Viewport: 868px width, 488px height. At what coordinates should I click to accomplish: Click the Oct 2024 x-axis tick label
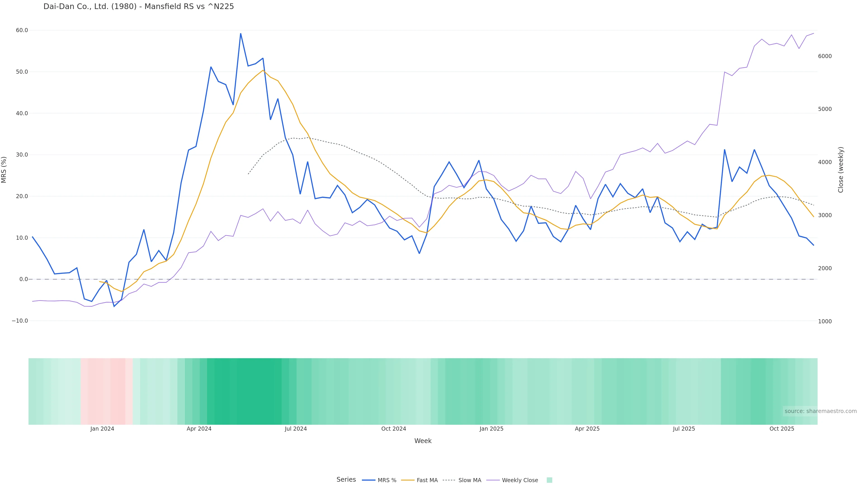[394, 429]
